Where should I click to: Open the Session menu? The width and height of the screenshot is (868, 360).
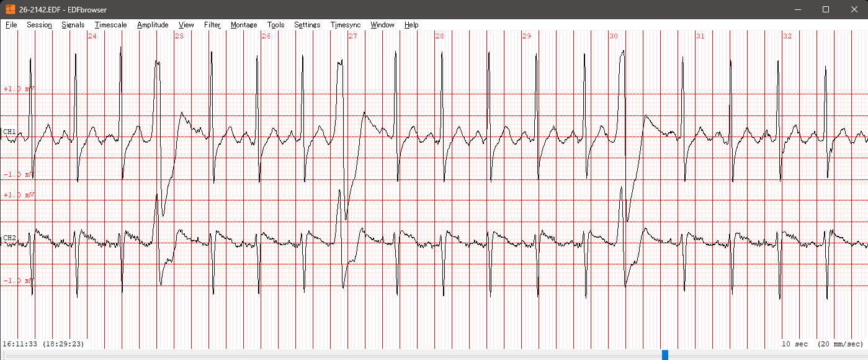click(x=39, y=25)
